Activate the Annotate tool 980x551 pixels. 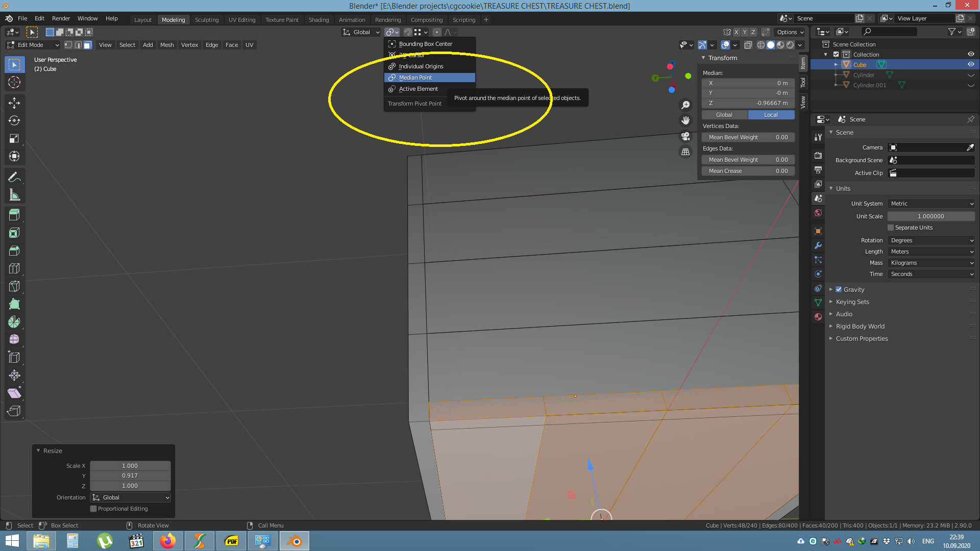(14, 176)
